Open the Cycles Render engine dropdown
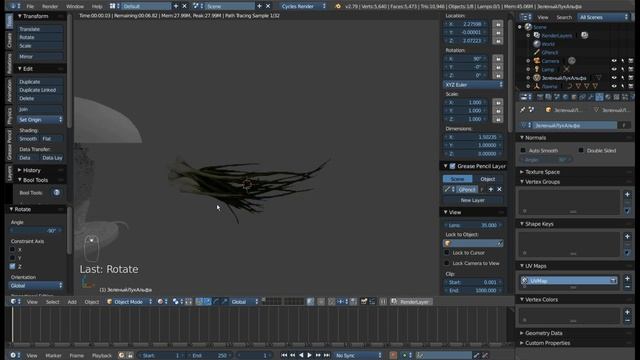This screenshot has width=640, height=360. pyautogui.click(x=303, y=6)
